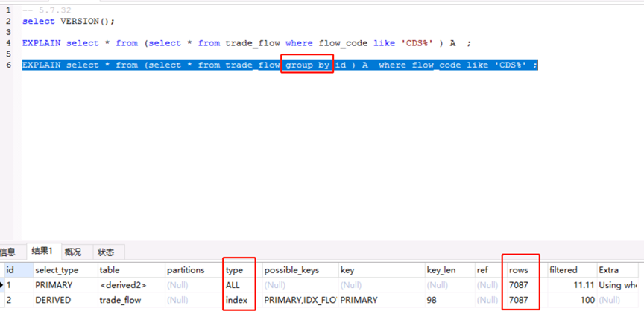The image size is (644, 323).
Task: Select the rows cell in the DERIVED row
Action: pyautogui.click(x=527, y=300)
